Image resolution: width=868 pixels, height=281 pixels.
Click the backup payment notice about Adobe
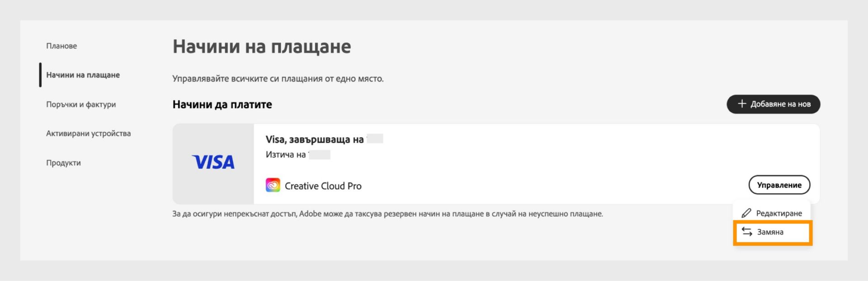click(387, 214)
